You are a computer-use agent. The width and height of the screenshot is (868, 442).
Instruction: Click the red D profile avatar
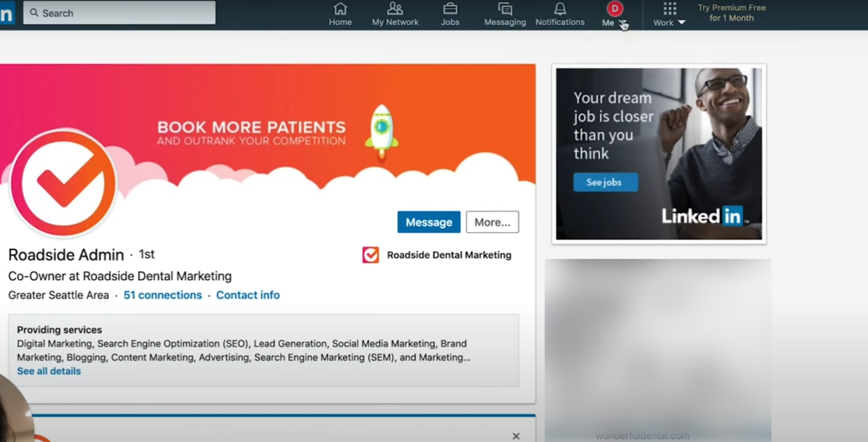(x=615, y=9)
